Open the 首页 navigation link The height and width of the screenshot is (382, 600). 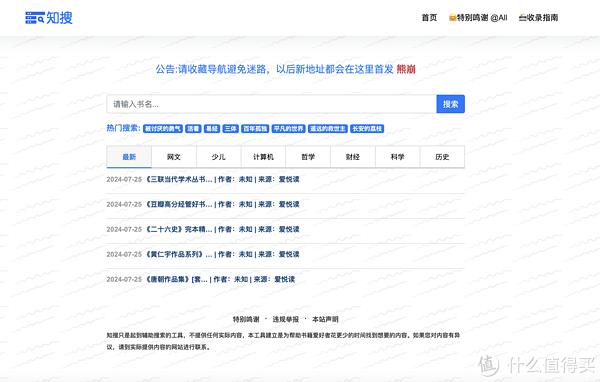click(429, 18)
